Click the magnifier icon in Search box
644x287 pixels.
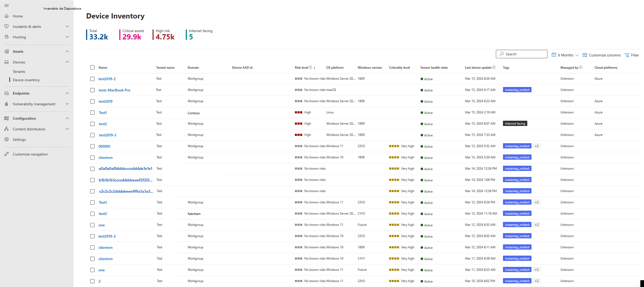click(502, 54)
